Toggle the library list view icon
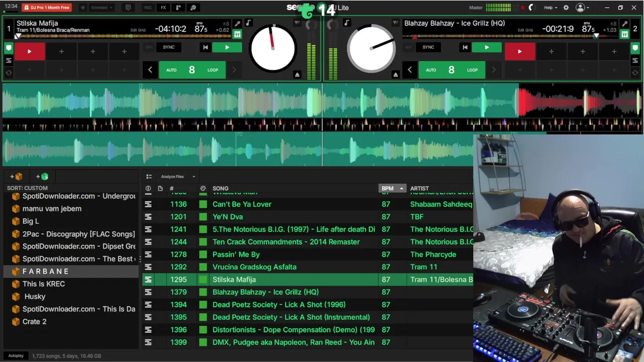This screenshot has width=644, height=362. (x=149, y=176)
